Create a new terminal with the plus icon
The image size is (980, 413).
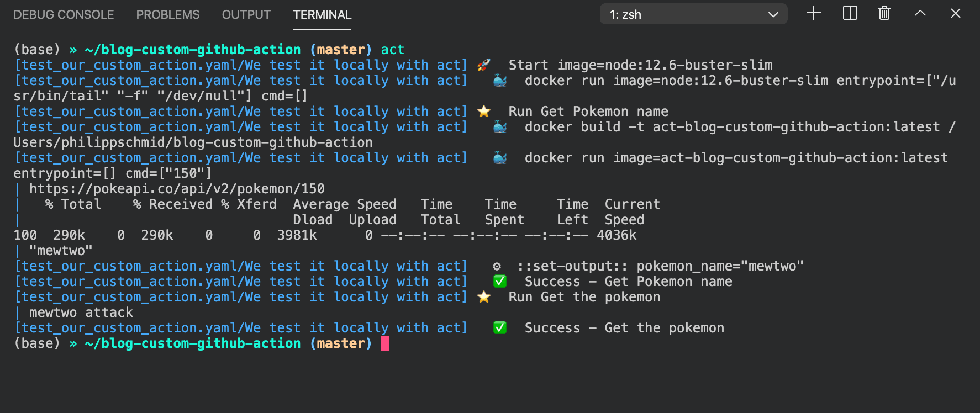tap(814, 13)
